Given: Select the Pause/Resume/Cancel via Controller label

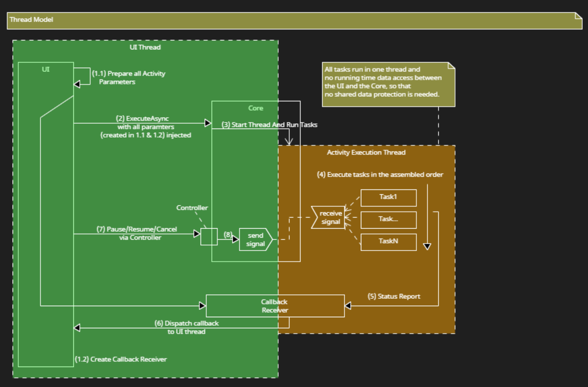Looking at the screenshot, I should pyautogui.click(x=137, y=233).
